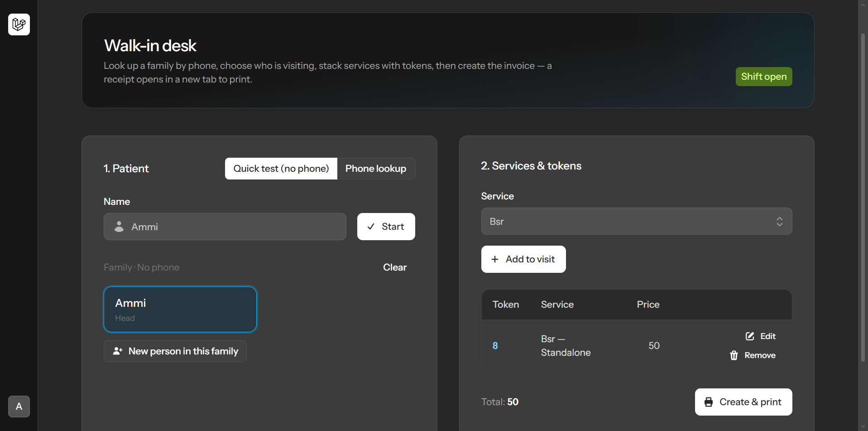The image size is (868, 431).
Task: Click the plus icon on Add to visit
Action: tap(495, 259)
